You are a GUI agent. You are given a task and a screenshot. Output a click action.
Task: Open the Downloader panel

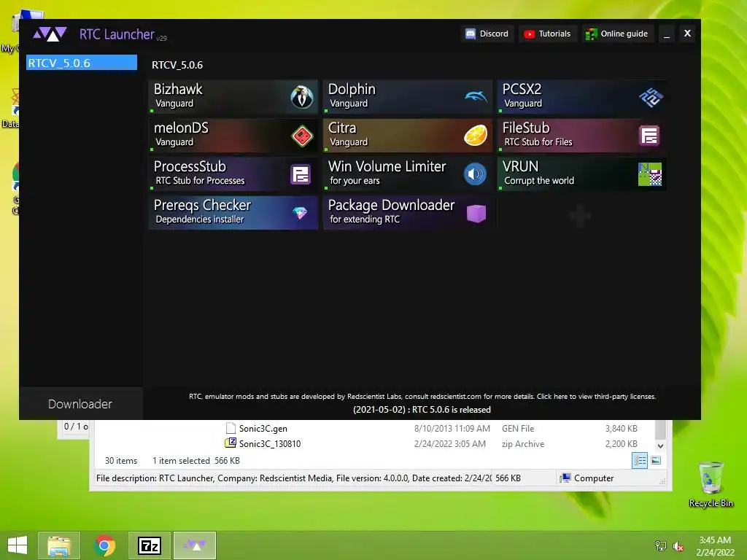80,404
